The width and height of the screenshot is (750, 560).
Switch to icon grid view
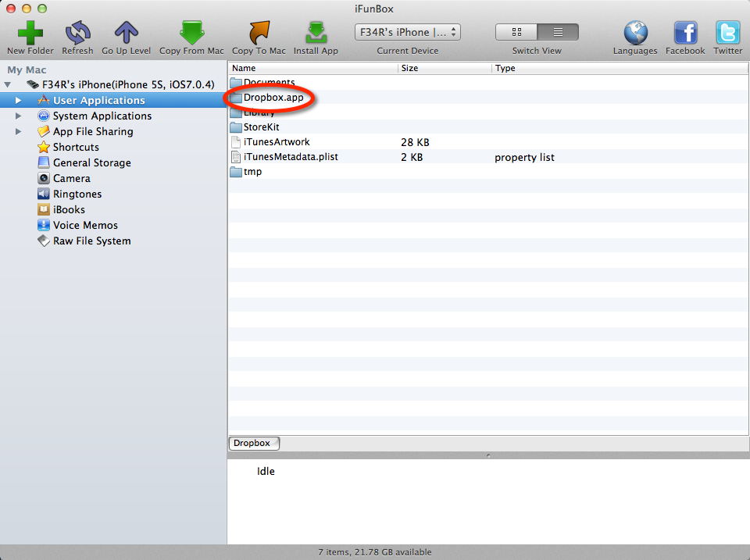tap(516, 32)
